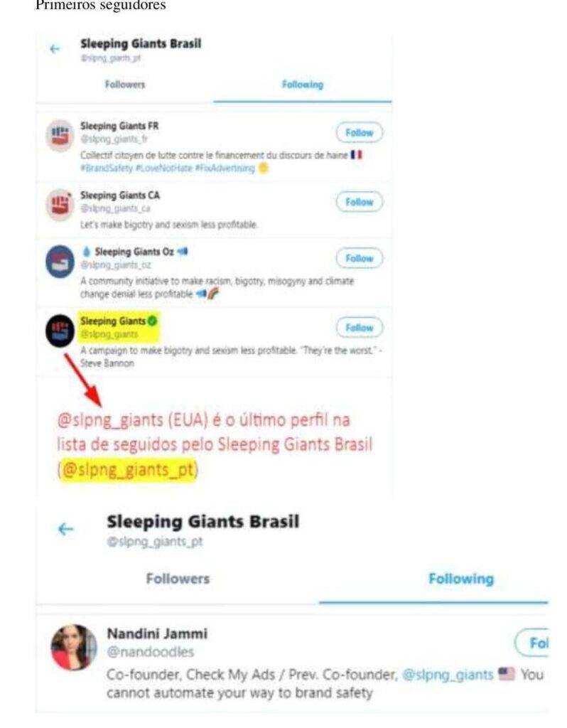Screen dimensions: 567x728
Task: Open @slpng_giants mention in Nandini's bio
Action: coord(448,675)
